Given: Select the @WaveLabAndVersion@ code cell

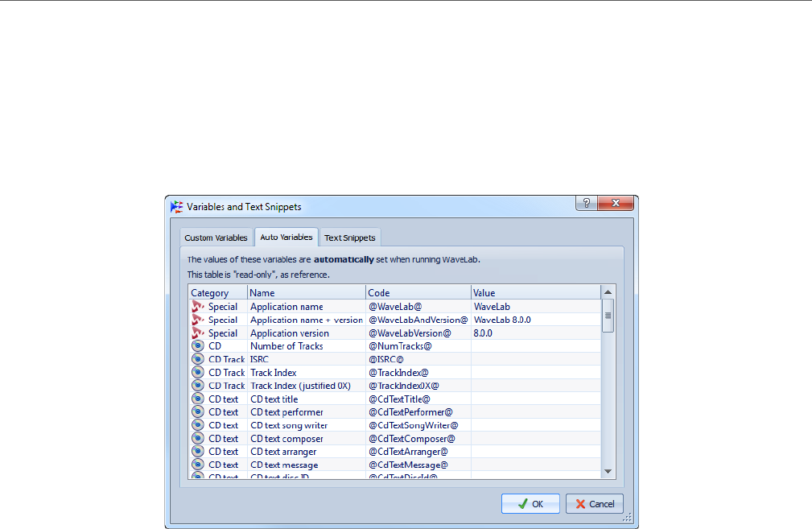Looking at the screenshot, I should point(418,320).
